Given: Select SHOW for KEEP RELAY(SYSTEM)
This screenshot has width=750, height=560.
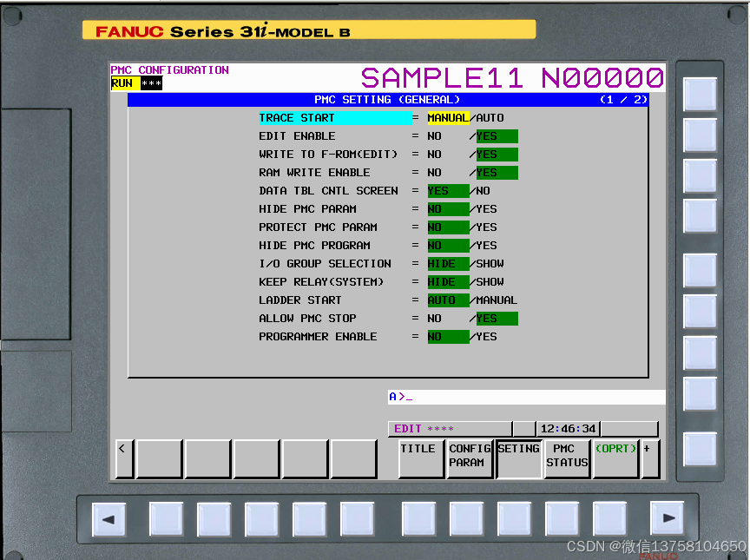Looking at the screenshot, I should [490, 281].
